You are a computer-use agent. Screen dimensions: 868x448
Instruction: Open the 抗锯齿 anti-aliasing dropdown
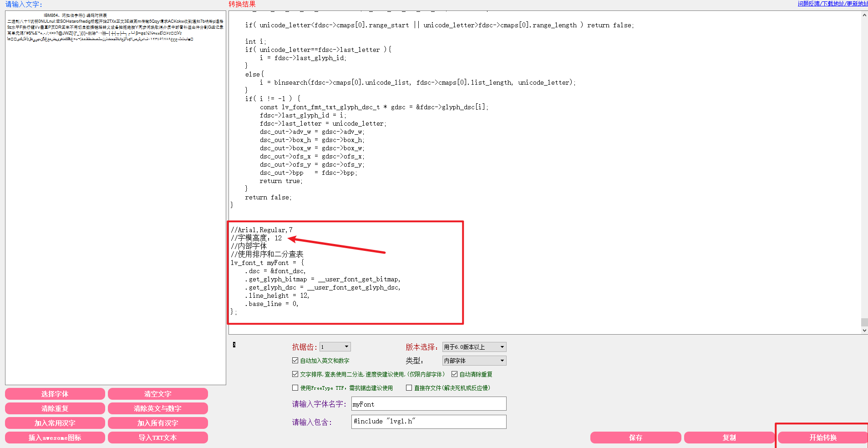[x=335, y=347]
